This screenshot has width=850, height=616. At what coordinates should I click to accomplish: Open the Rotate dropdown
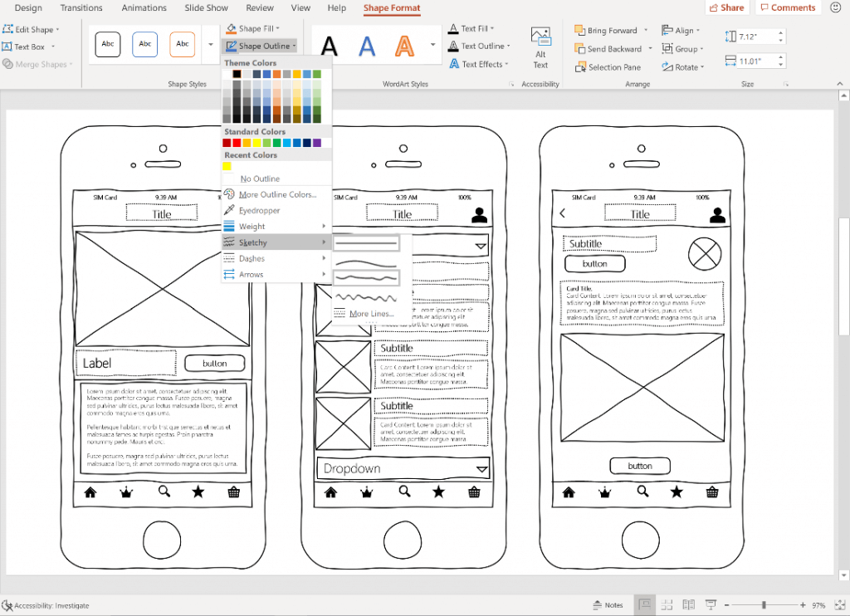682,67
